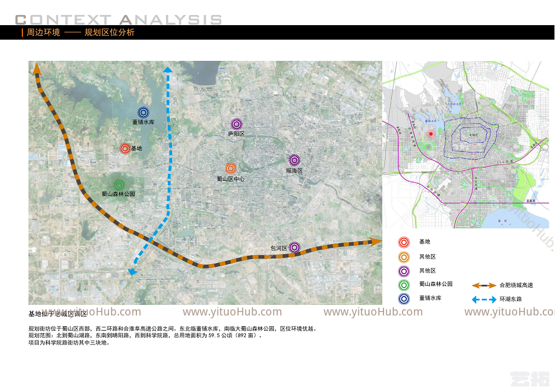Click the green 蜀山森林公园 marker on the satellite map
This screenshot has width=555, height=392.
[119, 185]
